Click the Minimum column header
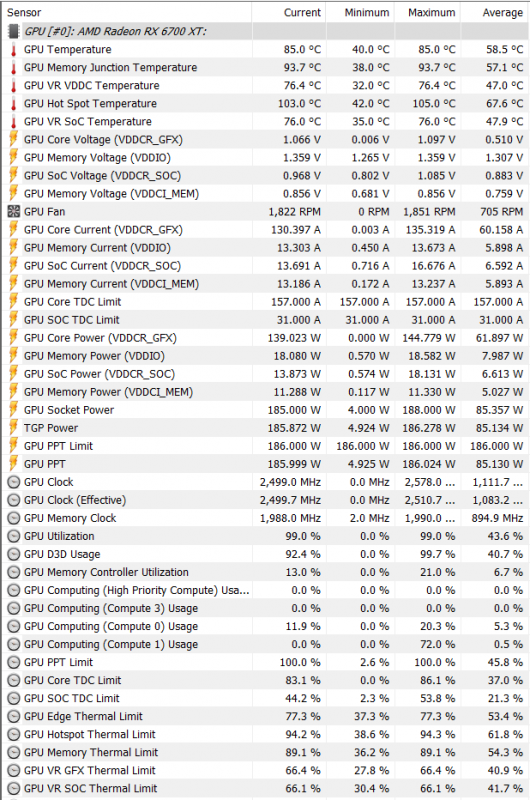 point(360,13)
